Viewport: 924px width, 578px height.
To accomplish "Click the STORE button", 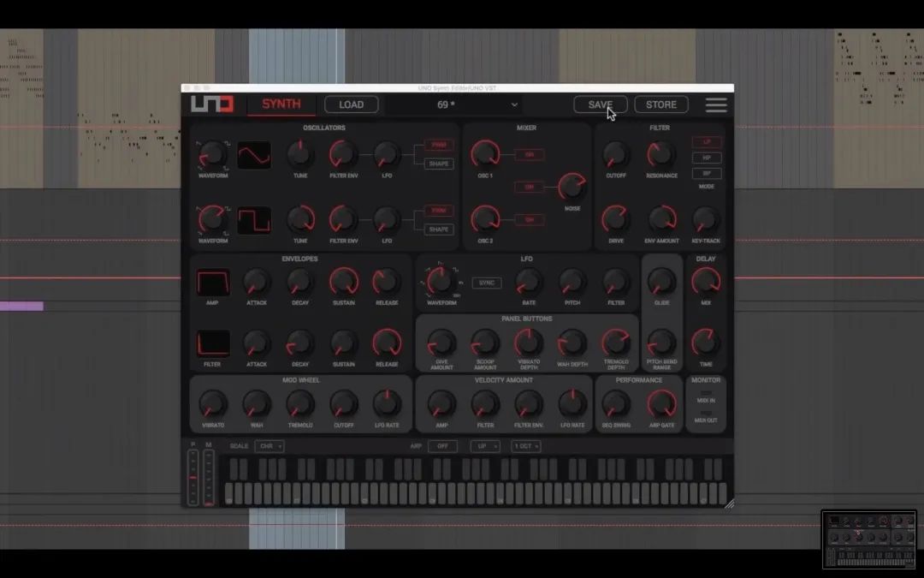I will 661,104.
